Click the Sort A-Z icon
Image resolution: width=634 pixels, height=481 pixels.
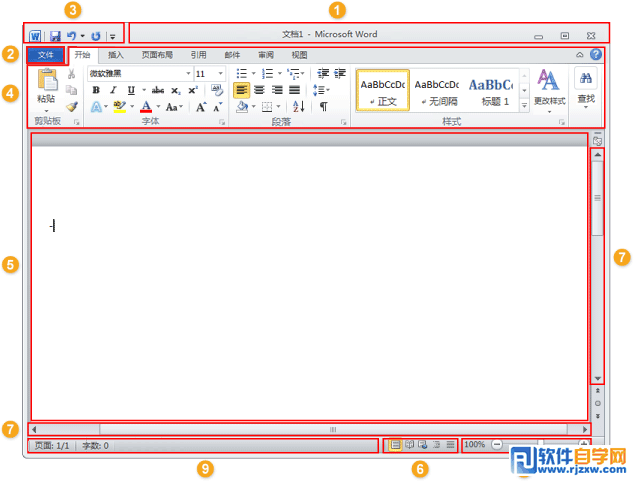[298, 107]
